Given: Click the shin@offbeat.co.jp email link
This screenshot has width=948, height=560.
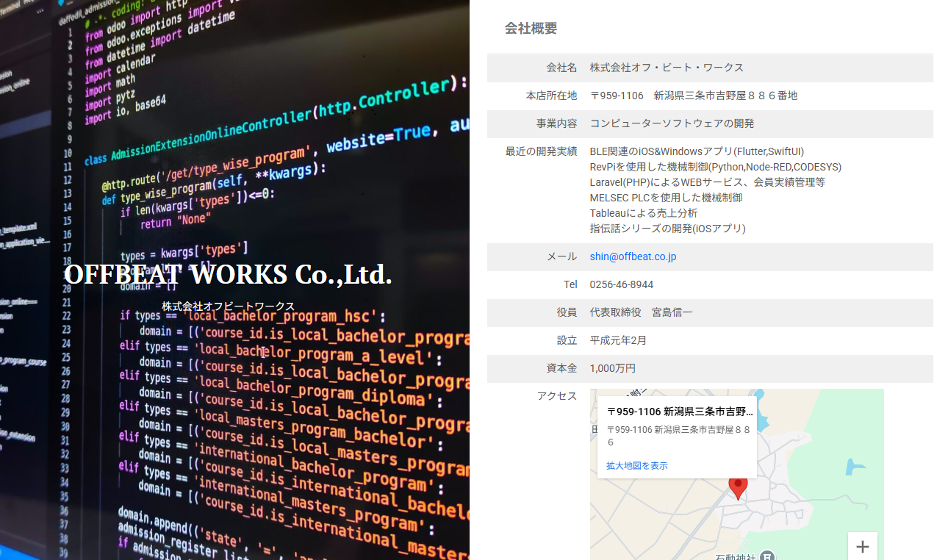Looking at the screenshot, I should point(633,256).
